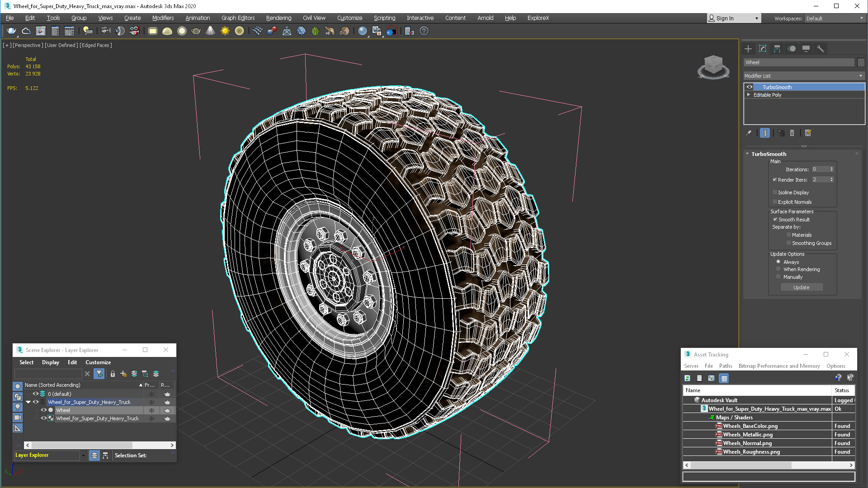Uncheck Smooth Result checkbox
868x488 pixels.
775,219
